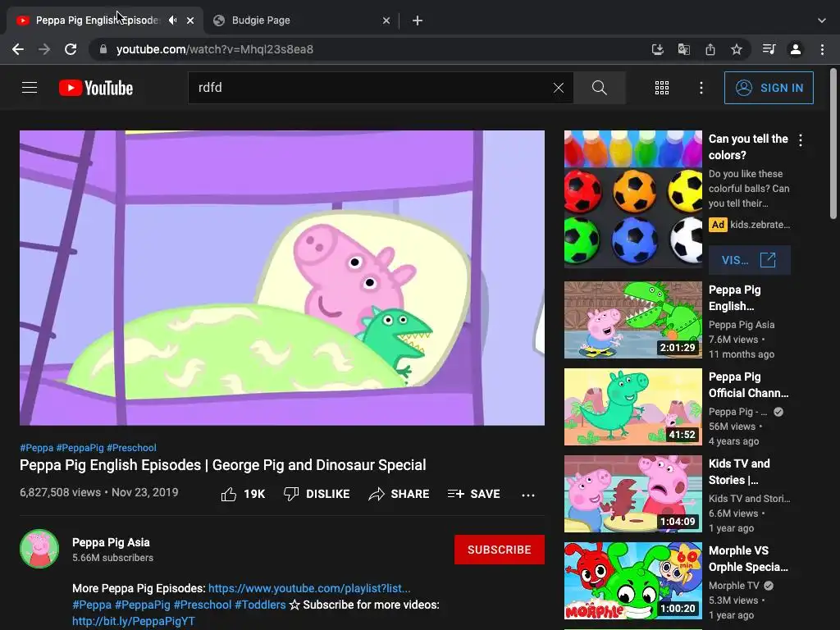Save video to a playlist

click(473, 494)
